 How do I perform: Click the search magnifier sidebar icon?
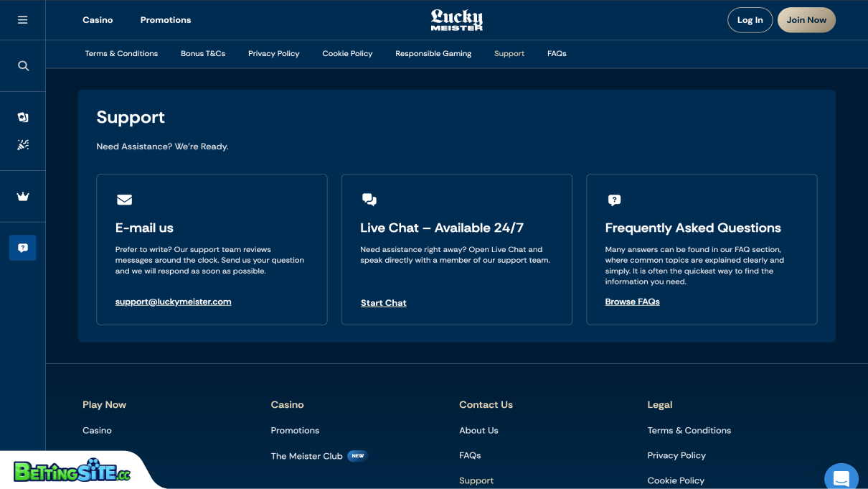pyautogui.click(x=23, y=66)
